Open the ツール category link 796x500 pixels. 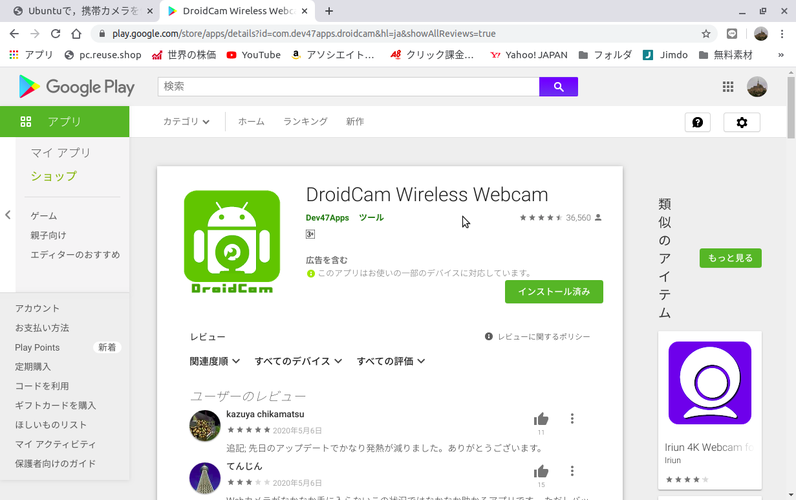pyautogui.click(x=371, y=217)
